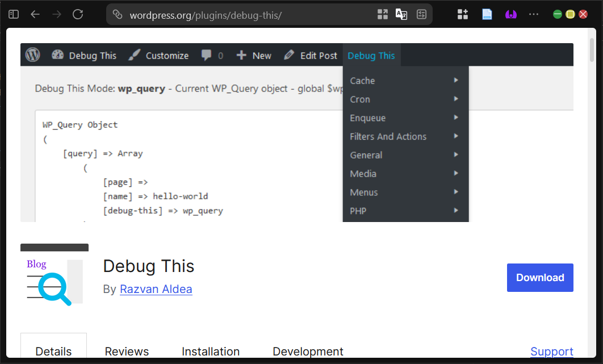This screenshot has width=603, height=364.
Task: Click the green window control button
Action: tap(557, 14)
